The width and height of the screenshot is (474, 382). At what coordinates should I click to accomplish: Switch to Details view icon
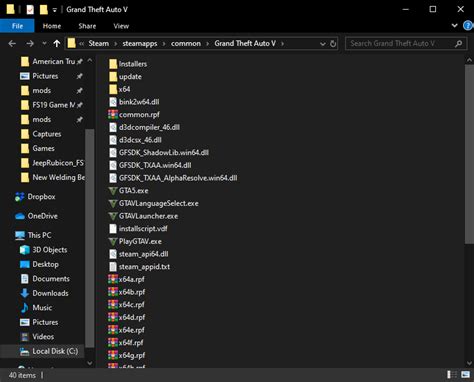[452, 375]
